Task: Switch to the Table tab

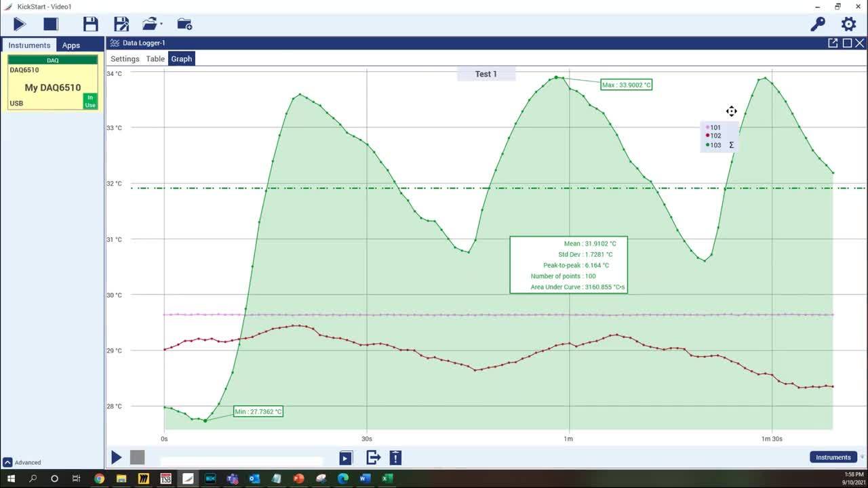Action: click(x=155, y=59)
